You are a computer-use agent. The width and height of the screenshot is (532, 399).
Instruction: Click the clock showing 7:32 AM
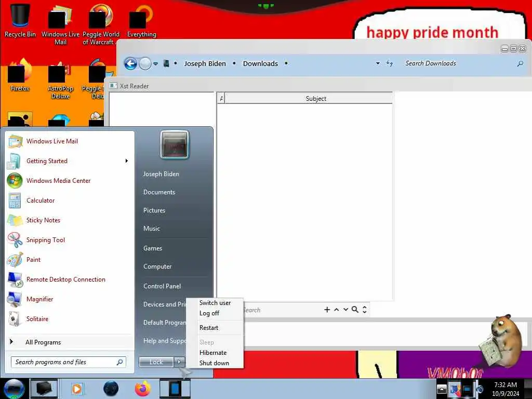(506, 389)
